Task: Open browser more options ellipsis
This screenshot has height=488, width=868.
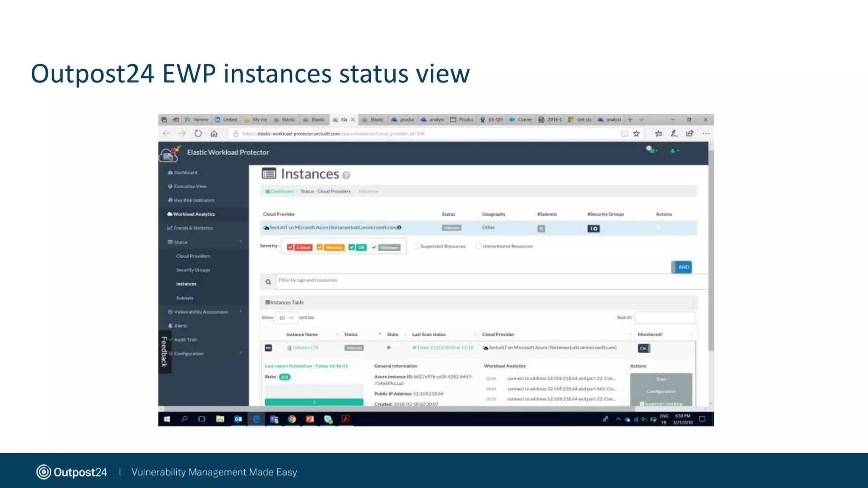Action: (x=706, y=133)
